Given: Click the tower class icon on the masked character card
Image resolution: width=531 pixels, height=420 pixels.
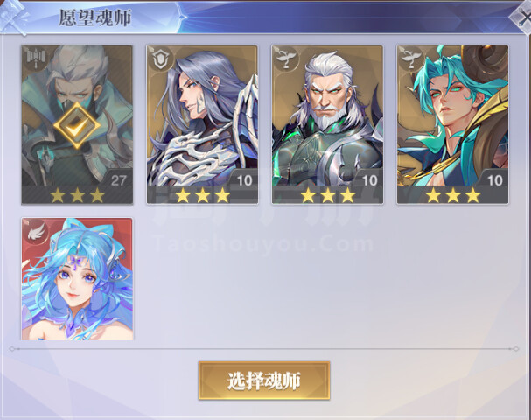Looking at the screenshot, I should coord(33,59).
